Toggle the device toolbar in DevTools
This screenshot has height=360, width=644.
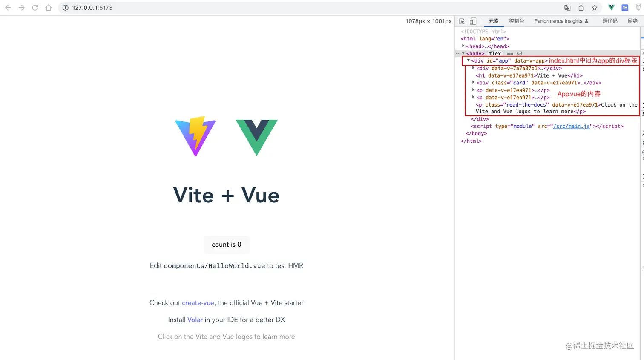(473, 21)
